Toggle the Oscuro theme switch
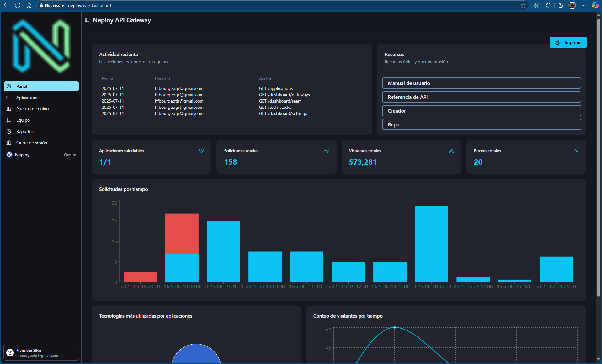 pyautogui.click(x=70, y=155)
